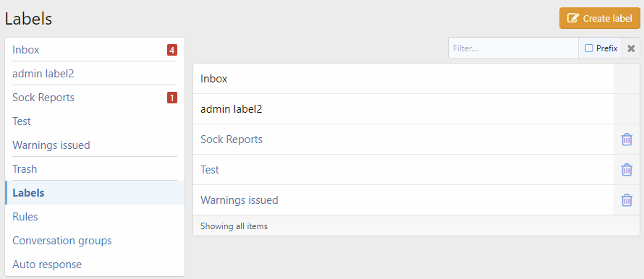Viewport: 644px width, 279px height.
Task: Click the Sock Reports link in list
Action: click(x=232, y=139)
